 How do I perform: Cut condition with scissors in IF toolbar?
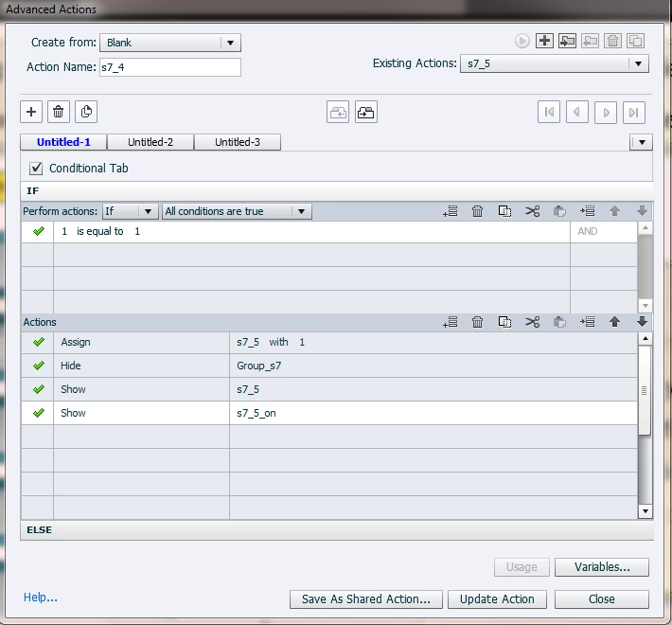tap(532, 211)
